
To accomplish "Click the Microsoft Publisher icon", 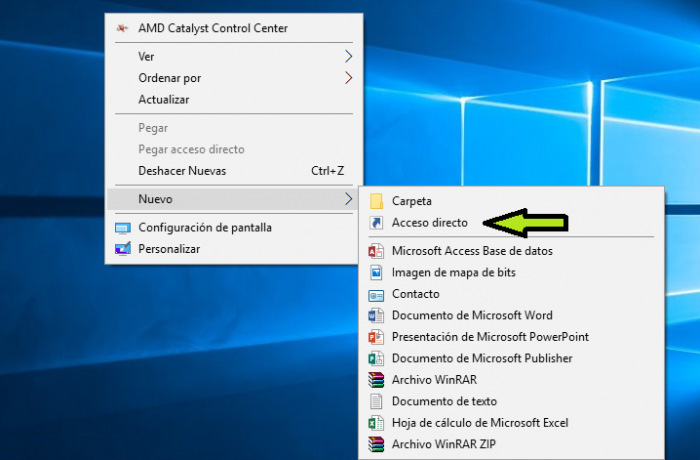I will click(x=376, y=358).
